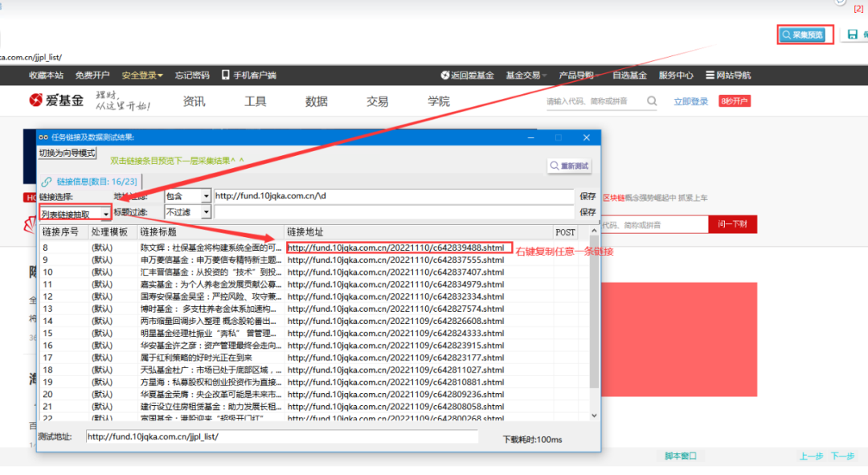Image resolution: width=868 pixels, height=475 pixels.
Task: Open the 自选基金 page
Action: 629,75
